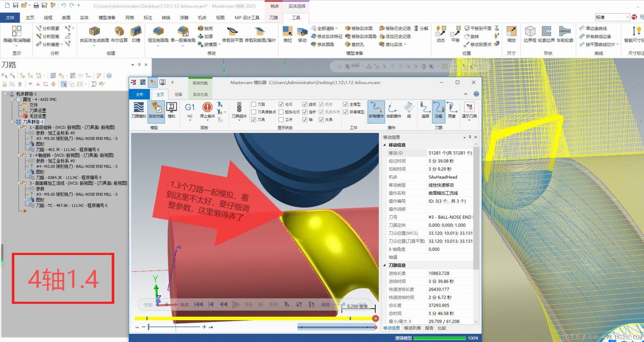Switch to the 刀路 ribbon tab
The height and width of the screenshot is (342, 644).
point(274,18)
